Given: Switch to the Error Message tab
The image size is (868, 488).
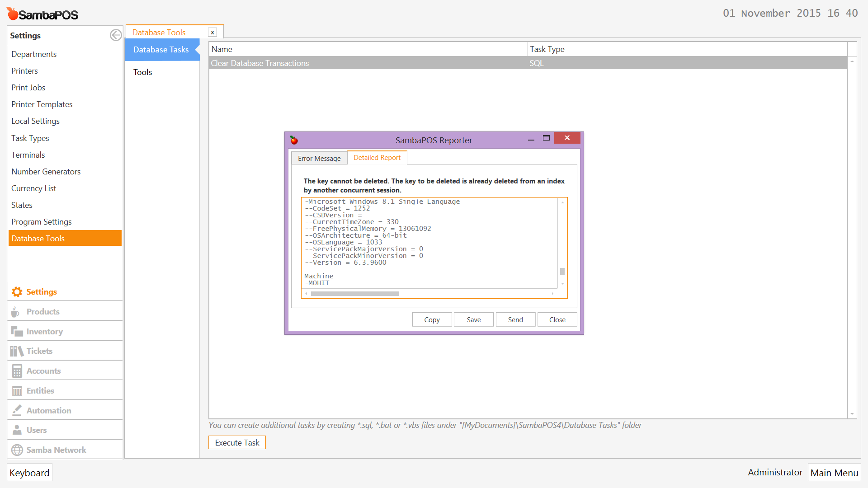Looking at the screenshot, I should pyautogui.click(x=319, y=158).
